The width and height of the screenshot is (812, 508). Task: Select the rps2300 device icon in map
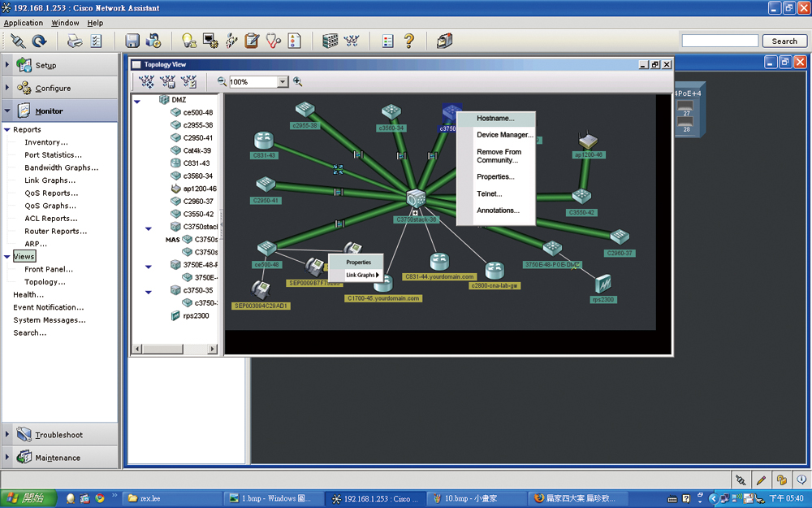[x=603, y=284]
